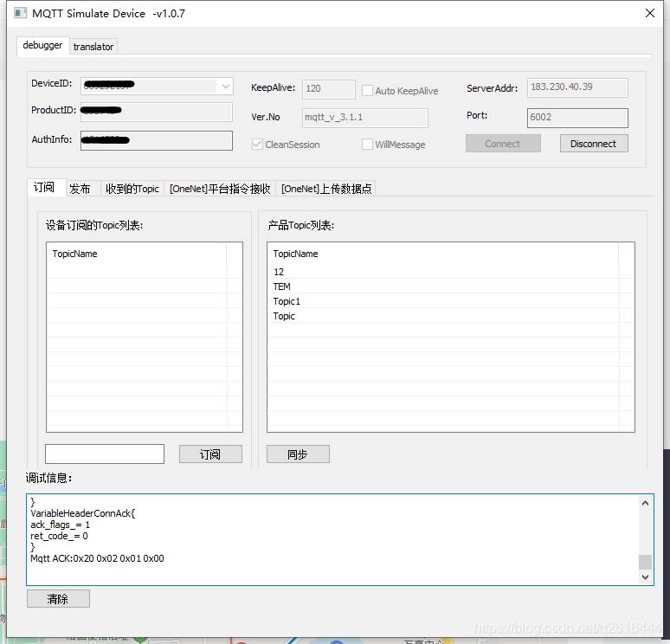Image resolution: width=670 pixels, height=644 pixels.
Task: Click the debug info scrollbar up arrow
Action: 645,503
